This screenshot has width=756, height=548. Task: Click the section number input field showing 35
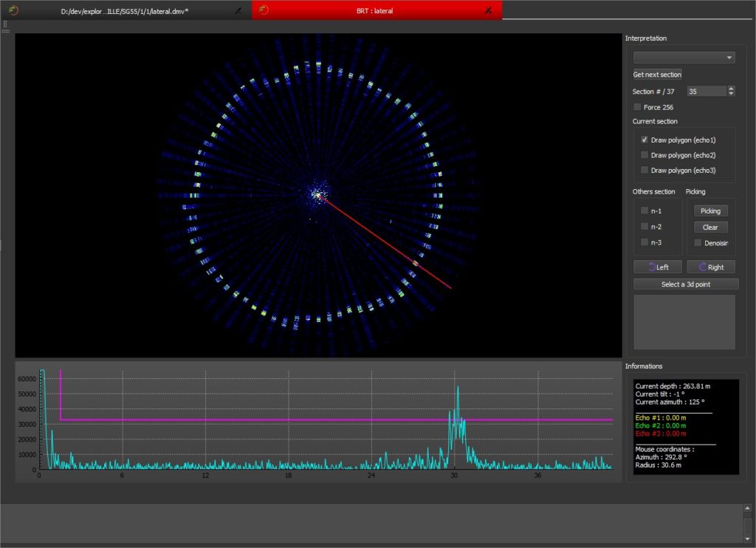coord(705,90)
